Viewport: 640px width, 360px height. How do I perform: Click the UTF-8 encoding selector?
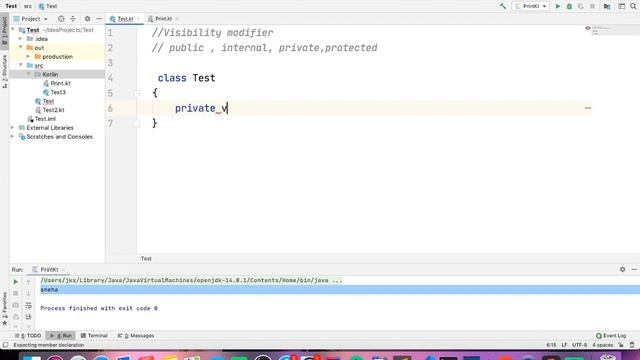pyautogui.click(x=579, y=345)
